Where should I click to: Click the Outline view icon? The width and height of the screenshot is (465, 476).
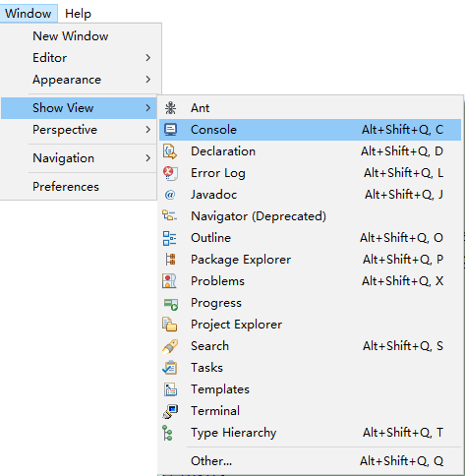[x=170, y=238]
